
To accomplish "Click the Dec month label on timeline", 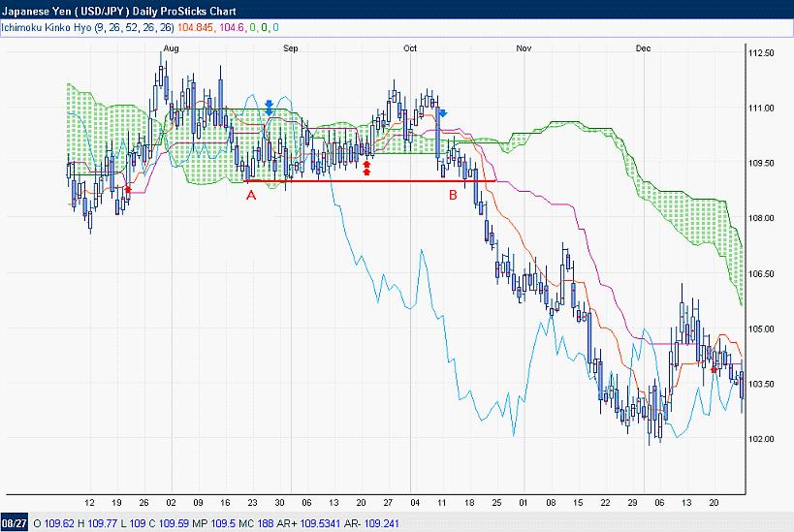I will [644, 47].
